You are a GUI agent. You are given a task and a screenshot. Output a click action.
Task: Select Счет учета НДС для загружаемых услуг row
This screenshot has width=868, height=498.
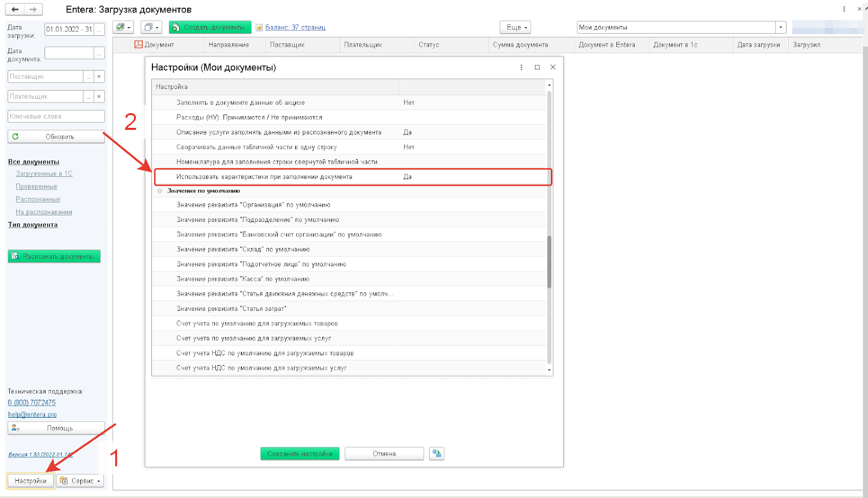click(349, 368)
